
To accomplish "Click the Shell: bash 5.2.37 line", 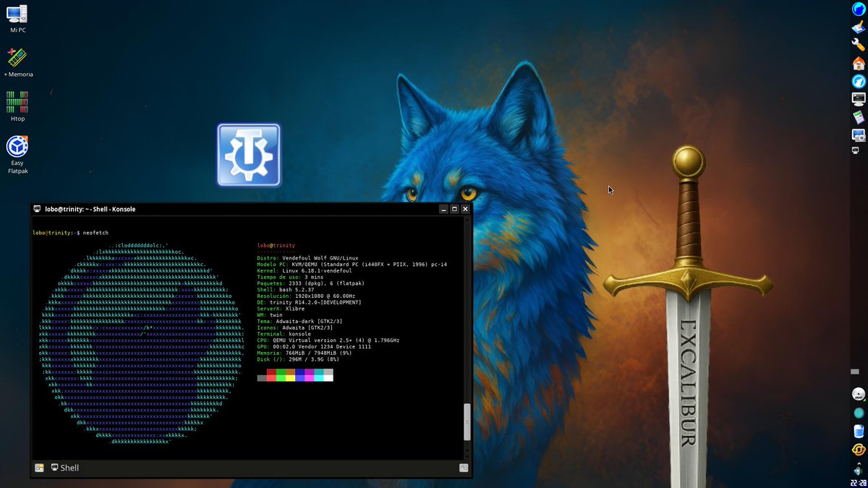I will (286, 290).
